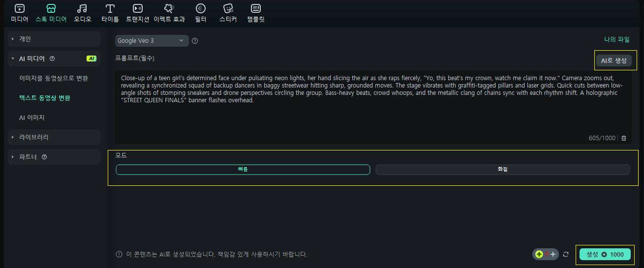Open the Google Veo 3 model dropdown
The width and height of the screenshot is (644, 268).
coord(152,40)
